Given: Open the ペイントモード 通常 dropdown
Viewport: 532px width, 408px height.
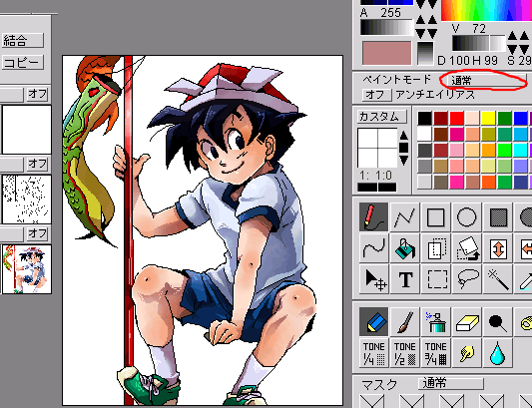Looking at the screenshot, I should 486,80.
